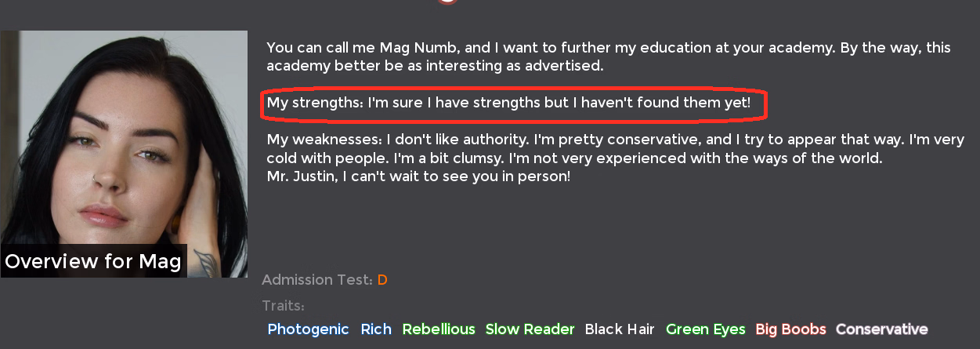Click Mag's portrait photo thumbnail
Image resolution: width=980 pixels, height=349 pixels.
click(124, 141)
